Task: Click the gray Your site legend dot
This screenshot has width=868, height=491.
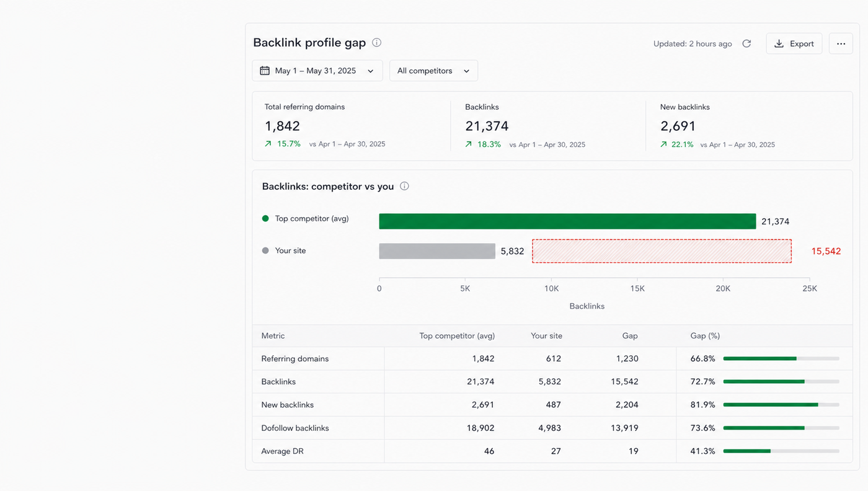Action: pyautogui.click(x=265, y=250)
